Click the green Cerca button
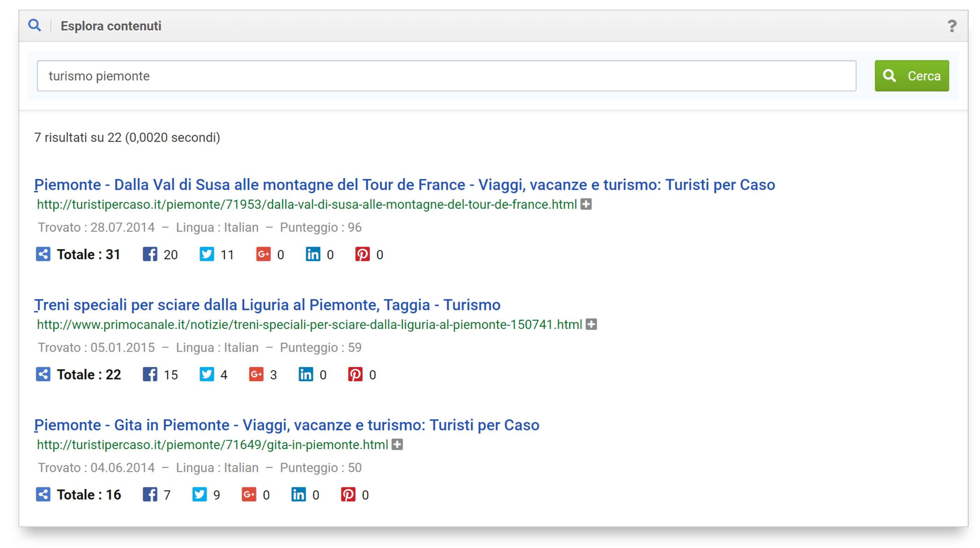Image resolution: width=980 pixels, height=548 pixels. [x=912, y=76]
